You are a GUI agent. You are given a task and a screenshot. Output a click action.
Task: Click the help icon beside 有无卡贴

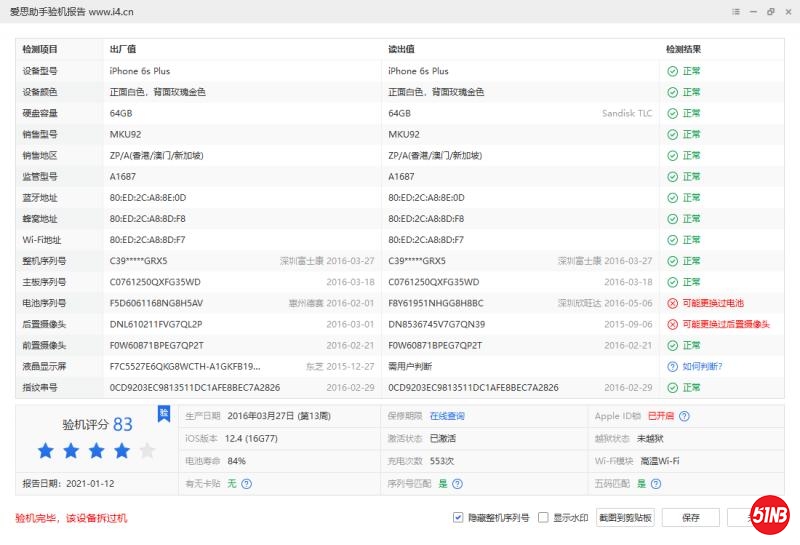pos(246,484)
